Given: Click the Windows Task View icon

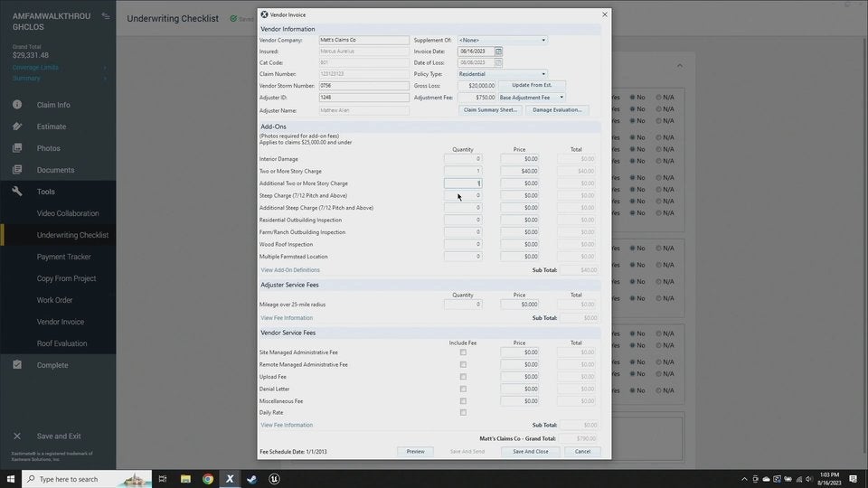Looking at the screenshot, I should (x=163, y=479).
